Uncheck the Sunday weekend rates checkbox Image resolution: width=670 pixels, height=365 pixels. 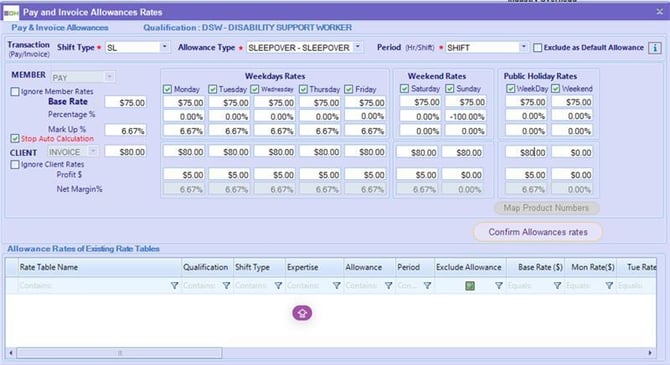coord(450,88)
